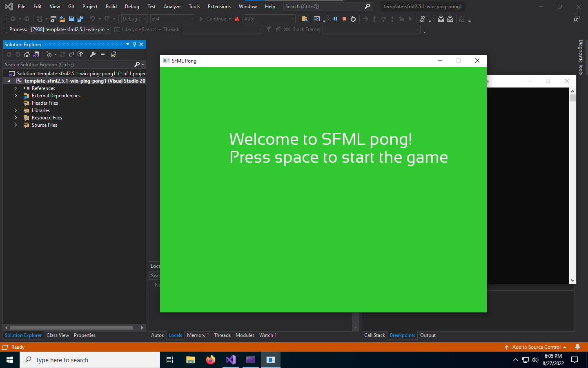
Task: Open the Debug menu
Action: pos(132,7)
